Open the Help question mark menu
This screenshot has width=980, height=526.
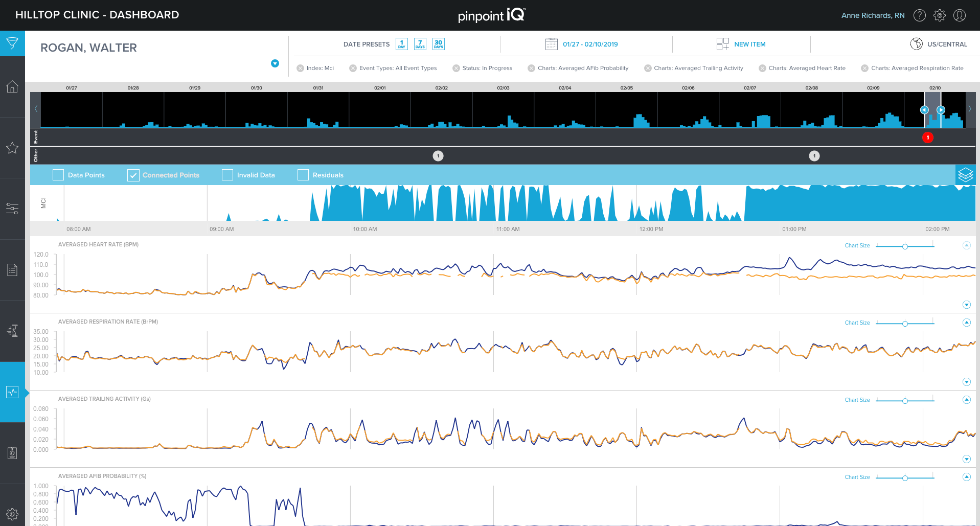(919, 15)
